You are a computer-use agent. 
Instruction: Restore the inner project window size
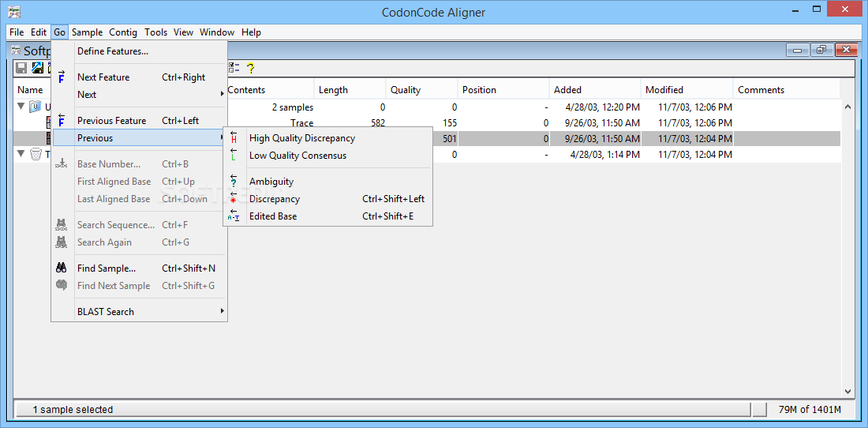(x=821, y=51)
